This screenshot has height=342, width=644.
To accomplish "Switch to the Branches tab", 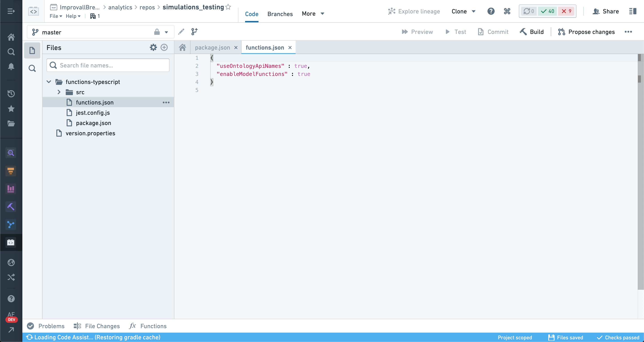I will pyautogui.click(x=280, y=14).
